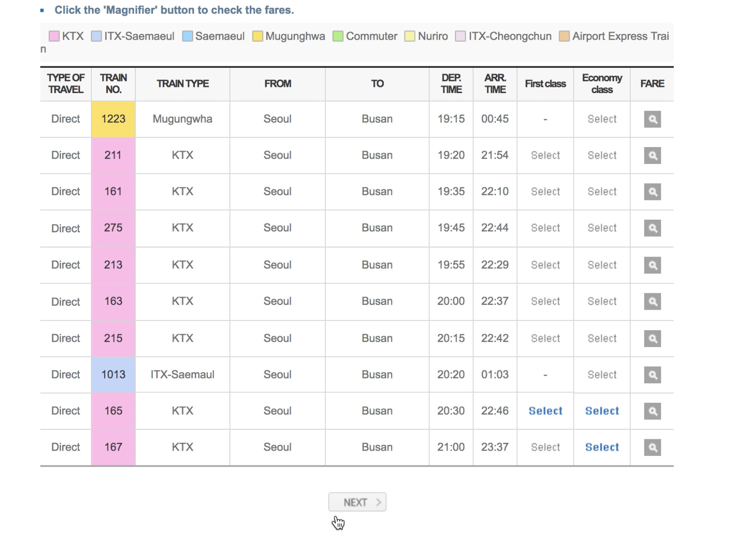This screenshot has width=756, height=535.
Task: Click First class Select for train 215
Action: [x=545, y=338]
